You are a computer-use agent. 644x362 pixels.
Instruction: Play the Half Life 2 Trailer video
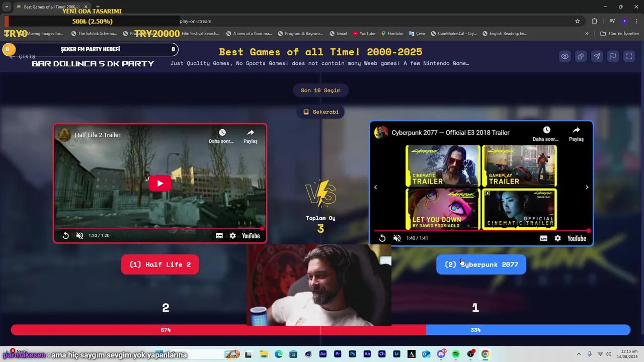point(159,184)
